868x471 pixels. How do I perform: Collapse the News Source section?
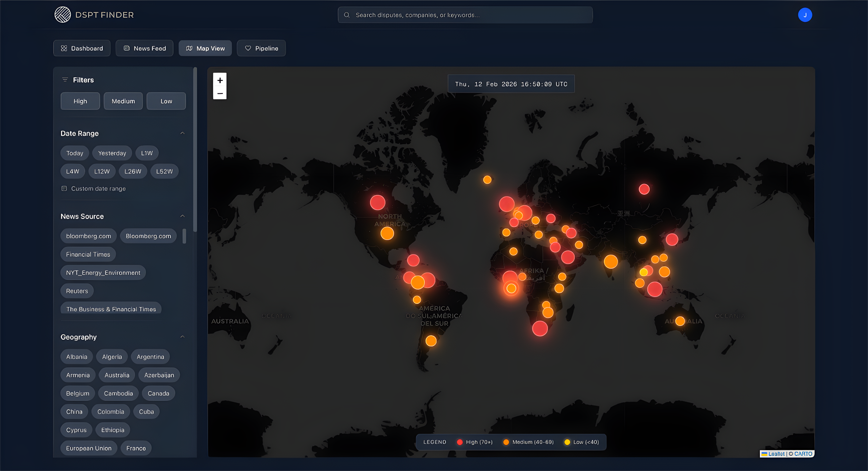pos(182,216)
